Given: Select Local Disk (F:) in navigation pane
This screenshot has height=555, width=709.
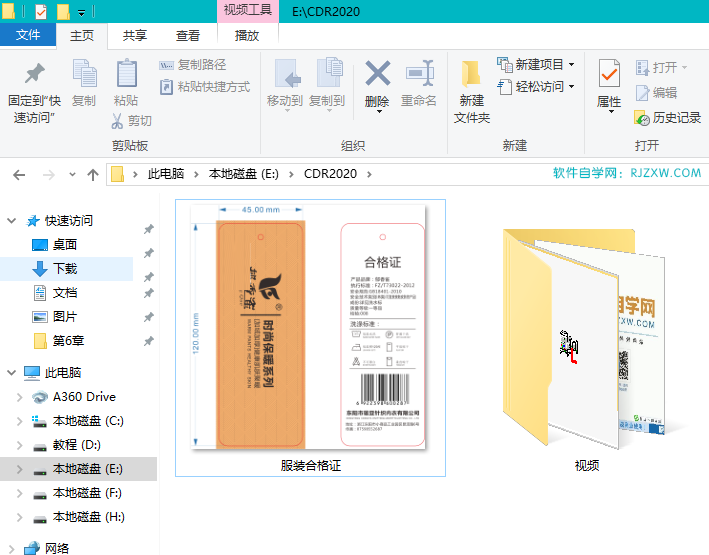Looking at the screenshot, I should tap(77, 493).
